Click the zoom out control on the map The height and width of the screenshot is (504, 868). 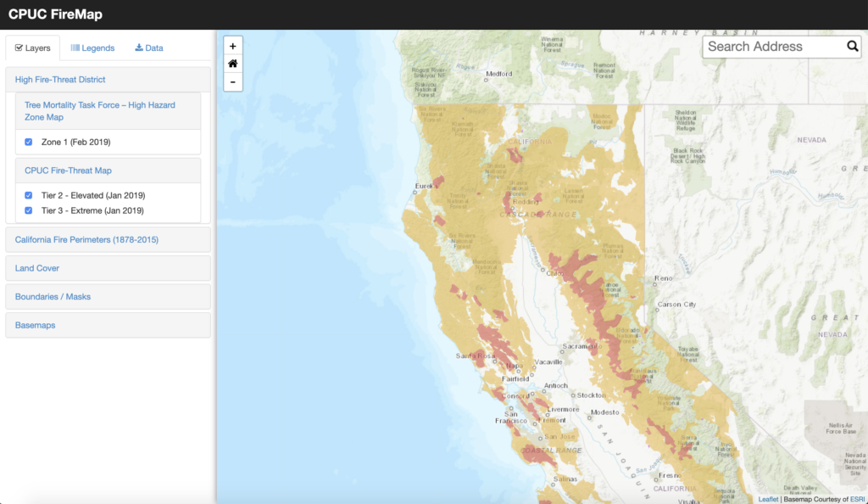(x=232, y=82)
